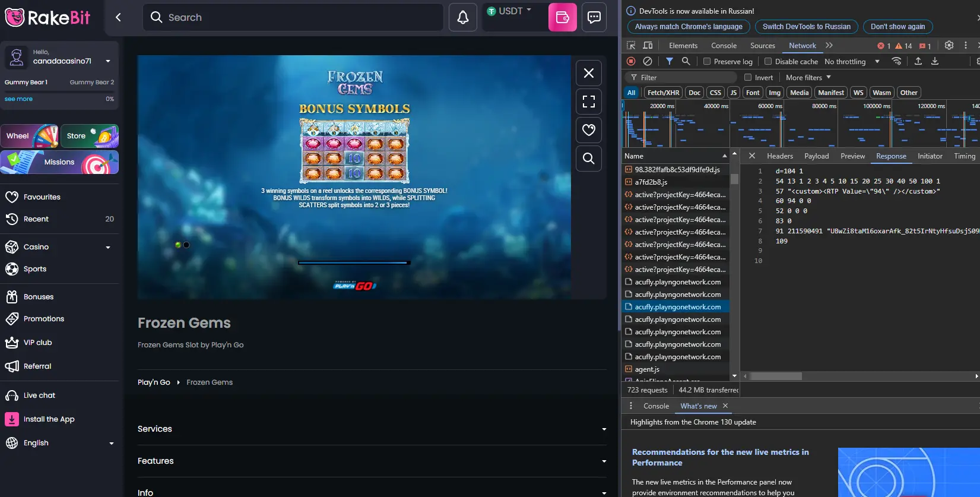
Task: Close the Frozen Gems game window
Action: [x=588, y=73]
